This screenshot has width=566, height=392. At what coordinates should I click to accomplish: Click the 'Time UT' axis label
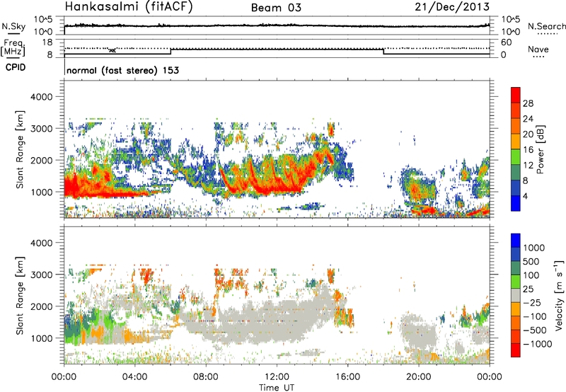[x=277, y=387]
